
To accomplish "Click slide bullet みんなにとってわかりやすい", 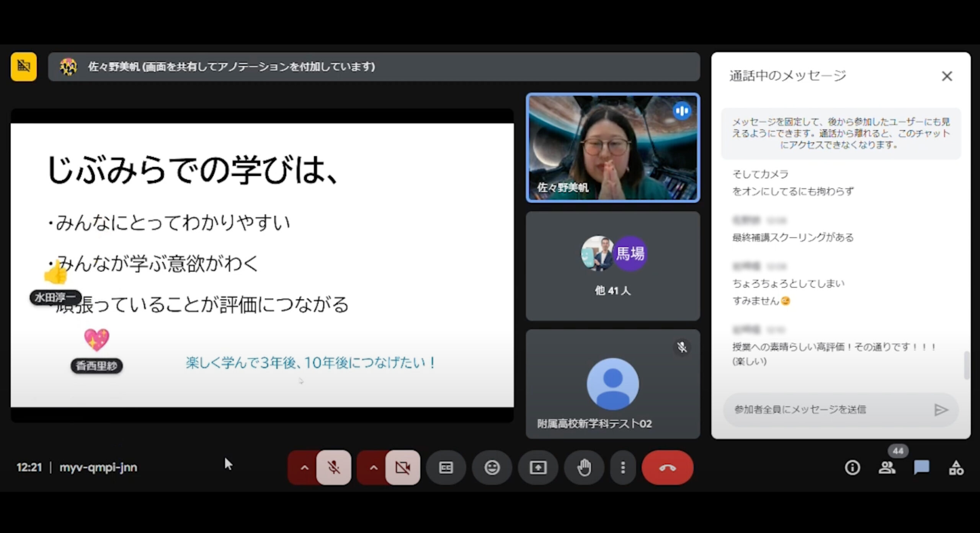I will click(168, 223).
